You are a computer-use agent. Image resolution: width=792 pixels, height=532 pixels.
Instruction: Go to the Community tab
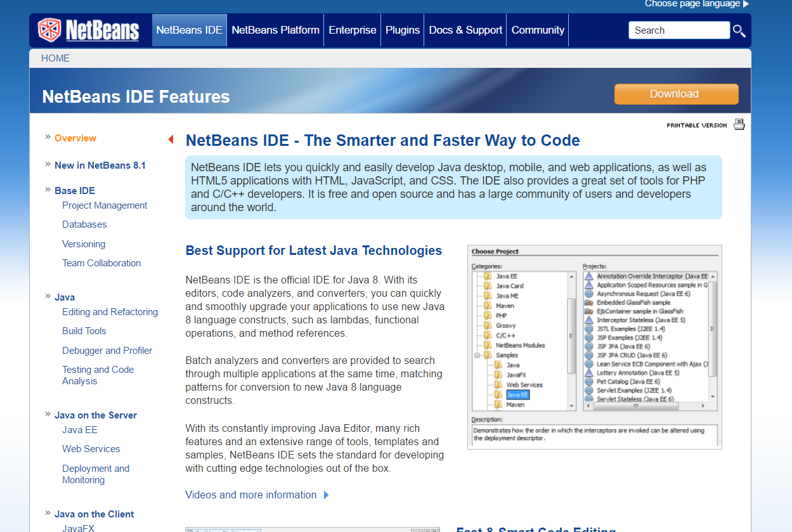[538, 30]
